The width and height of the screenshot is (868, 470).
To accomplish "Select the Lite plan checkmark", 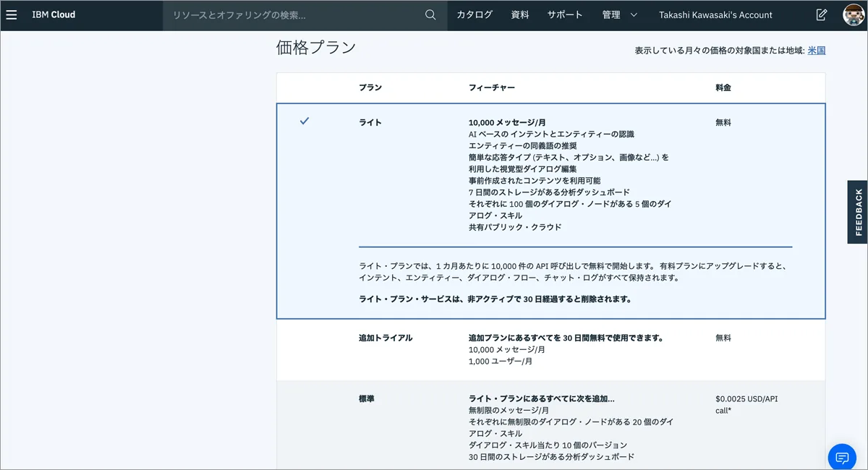I will tap(305, 121).
